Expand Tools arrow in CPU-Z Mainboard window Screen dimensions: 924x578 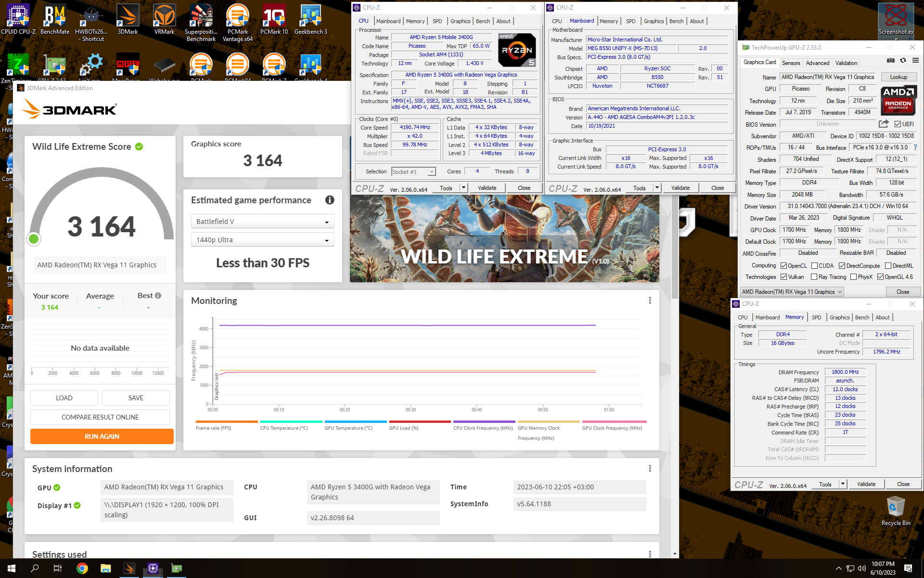coord(657,188)
